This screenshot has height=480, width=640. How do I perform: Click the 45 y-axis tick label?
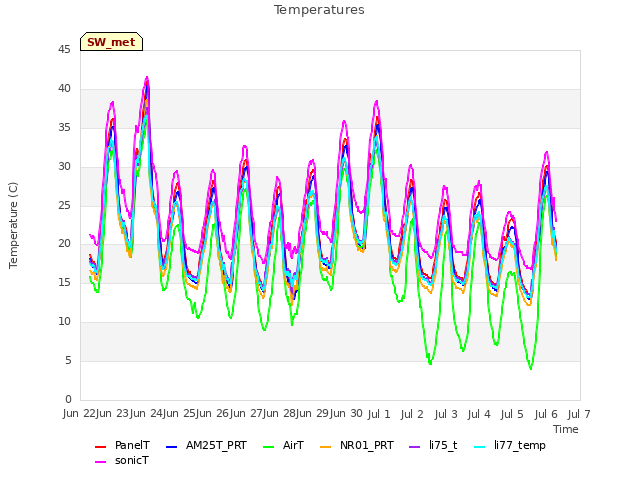pos(64,50)
